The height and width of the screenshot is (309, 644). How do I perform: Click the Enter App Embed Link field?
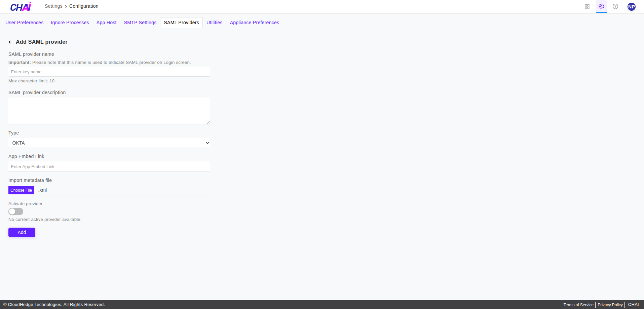(x=109, y=166)
